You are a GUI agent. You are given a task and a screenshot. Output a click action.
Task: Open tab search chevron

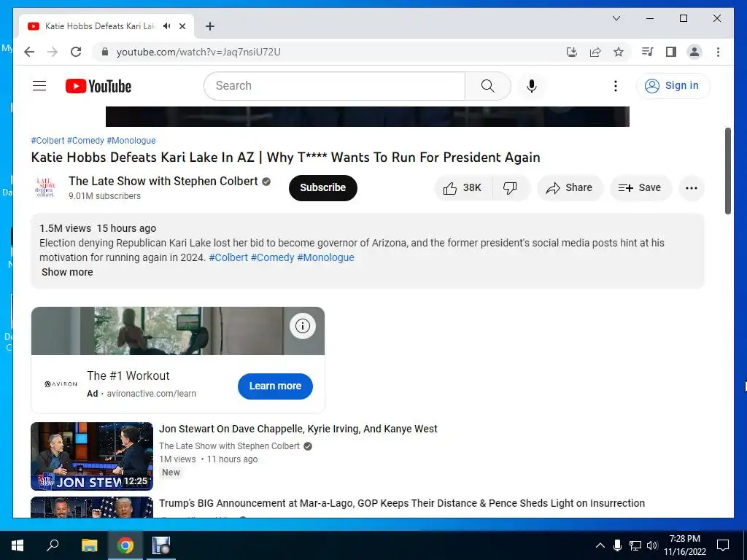tap(616, 18)
